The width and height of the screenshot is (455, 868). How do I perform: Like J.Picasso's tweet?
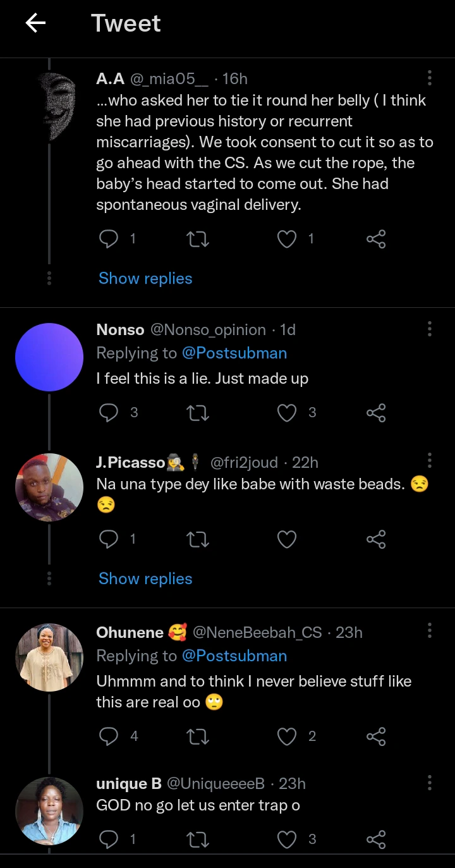point(288,539)
